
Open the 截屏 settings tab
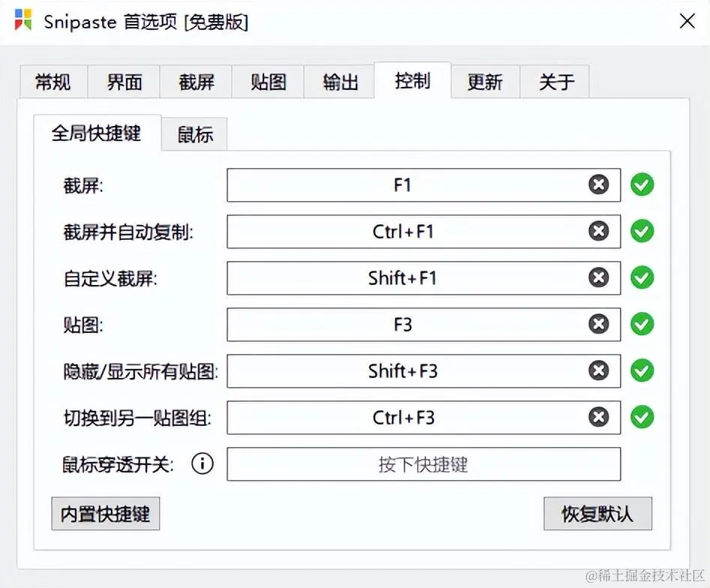[196, 82]
